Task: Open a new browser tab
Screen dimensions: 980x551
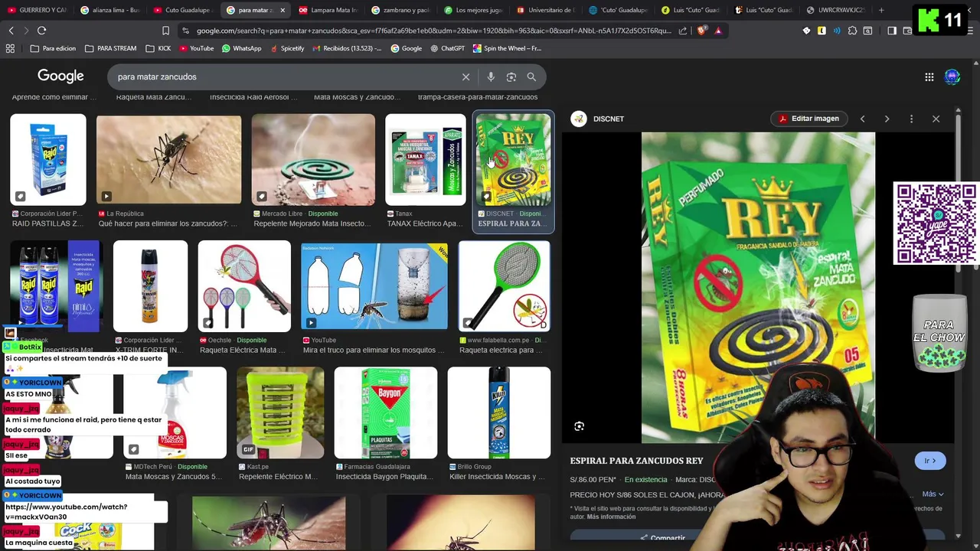Action: point(881,10)
